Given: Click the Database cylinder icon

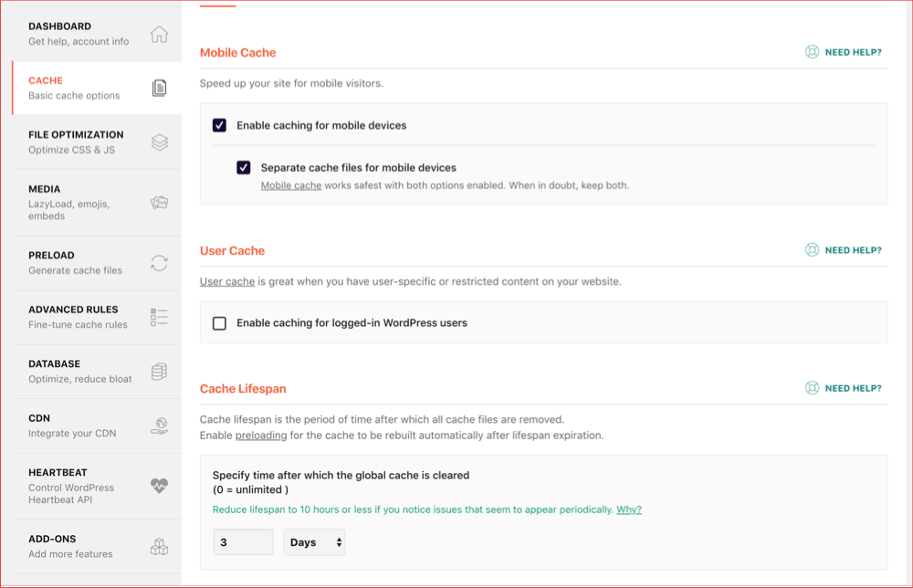Looking at the screenshot, I should [x=159, y=372].
